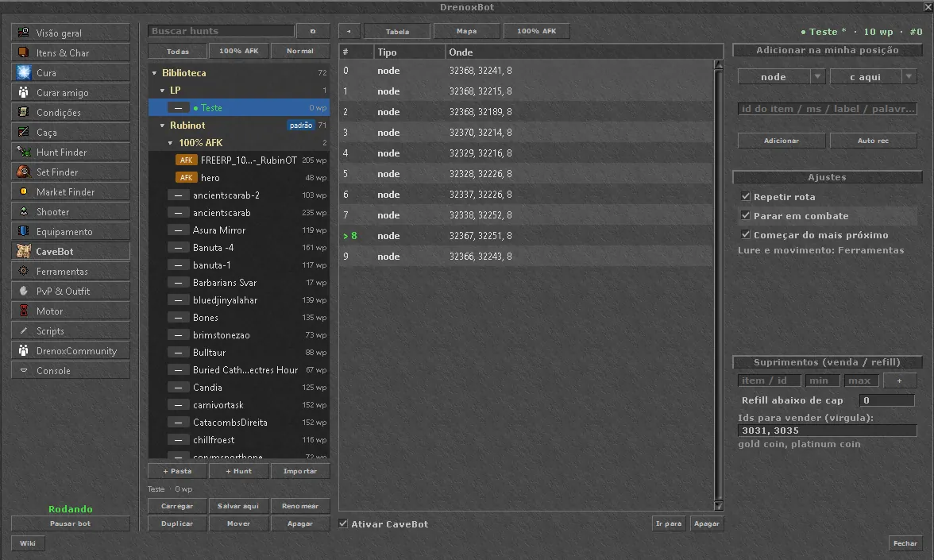The height and width of the screenshot is (560, 934).
Task: Toggle Repetir rota checkbox
Action: (745, 196)
